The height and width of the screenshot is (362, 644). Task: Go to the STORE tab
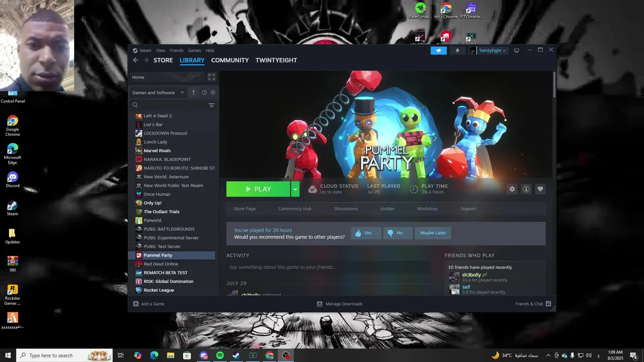[163, 60]
